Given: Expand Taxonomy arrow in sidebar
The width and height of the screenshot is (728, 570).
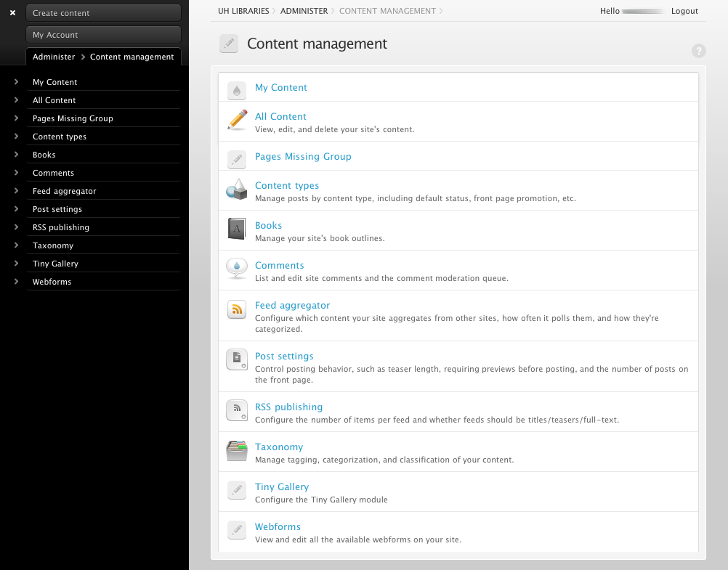Looking at the screenshot, I should [16, 245].
